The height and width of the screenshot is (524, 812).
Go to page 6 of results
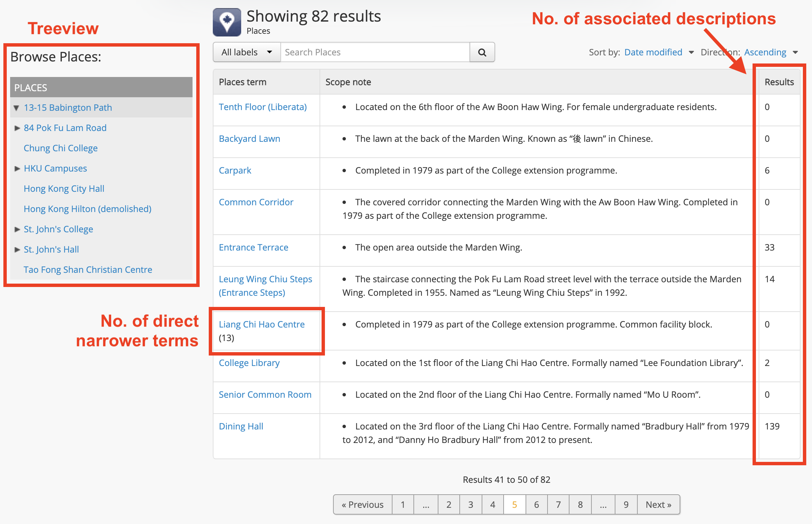[536, 505]
